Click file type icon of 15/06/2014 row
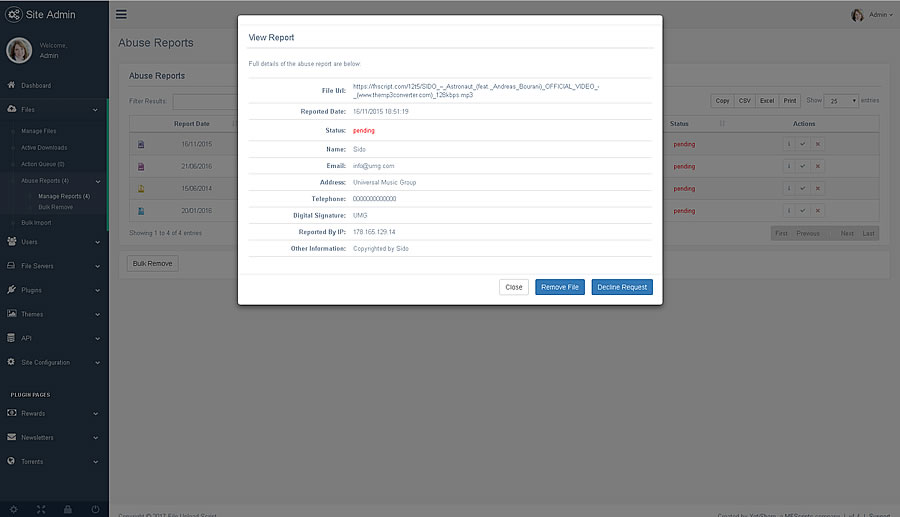 [141, 188]
